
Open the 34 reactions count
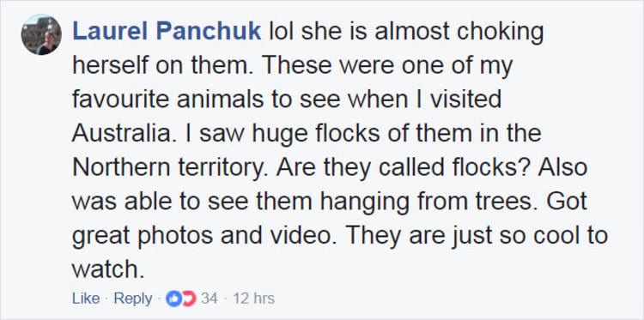pyautogui.click(x=210, y=299)
